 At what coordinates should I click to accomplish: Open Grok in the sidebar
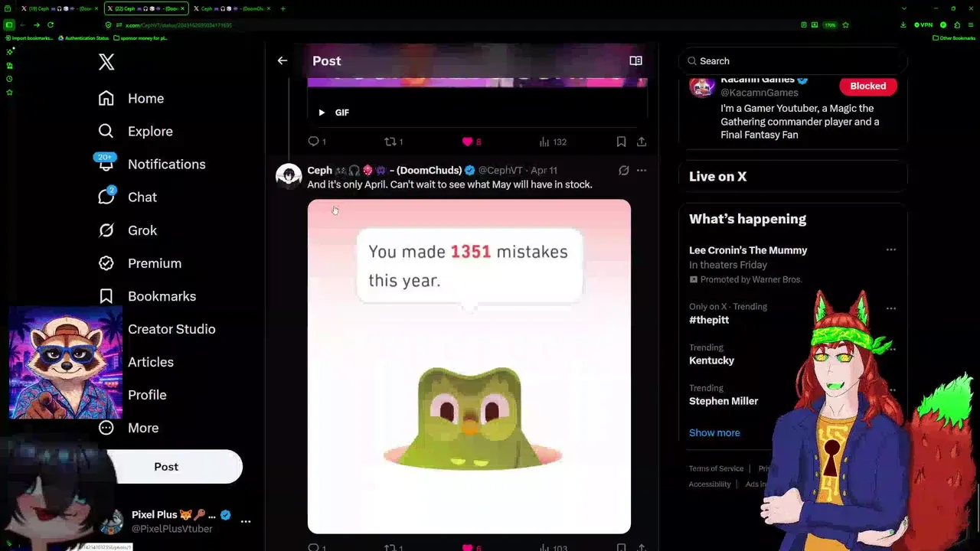128,230
